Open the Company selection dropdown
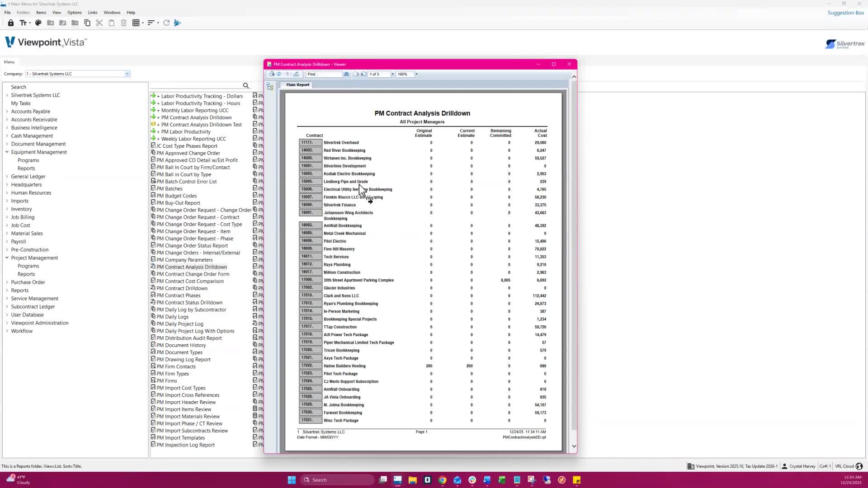The image size is (868, 488). (x=127, y=74)
